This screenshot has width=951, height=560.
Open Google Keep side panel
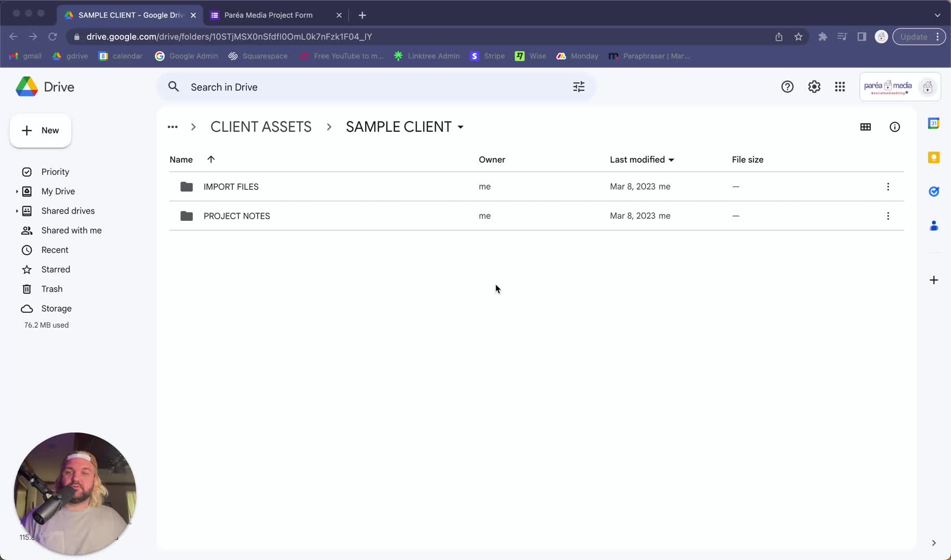point(934,158)
